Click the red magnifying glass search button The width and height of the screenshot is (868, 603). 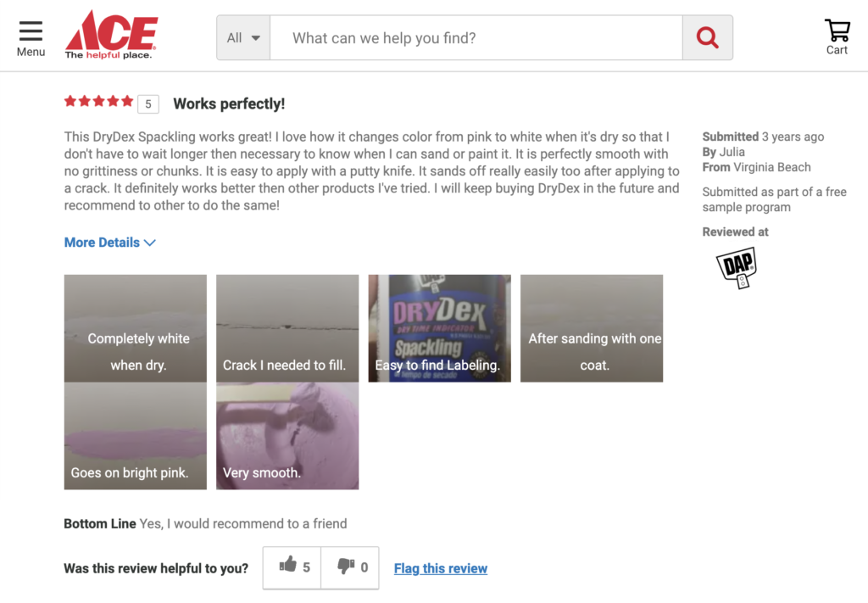coord(708,37)
